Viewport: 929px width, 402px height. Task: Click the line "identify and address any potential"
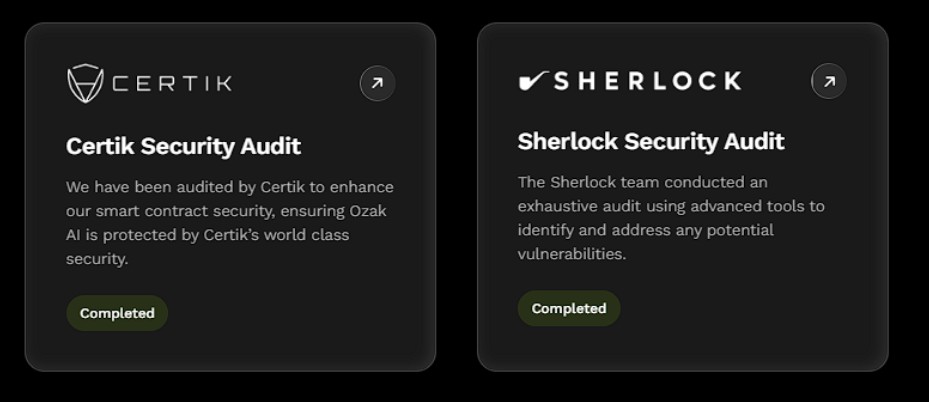(x=645, y=230)
